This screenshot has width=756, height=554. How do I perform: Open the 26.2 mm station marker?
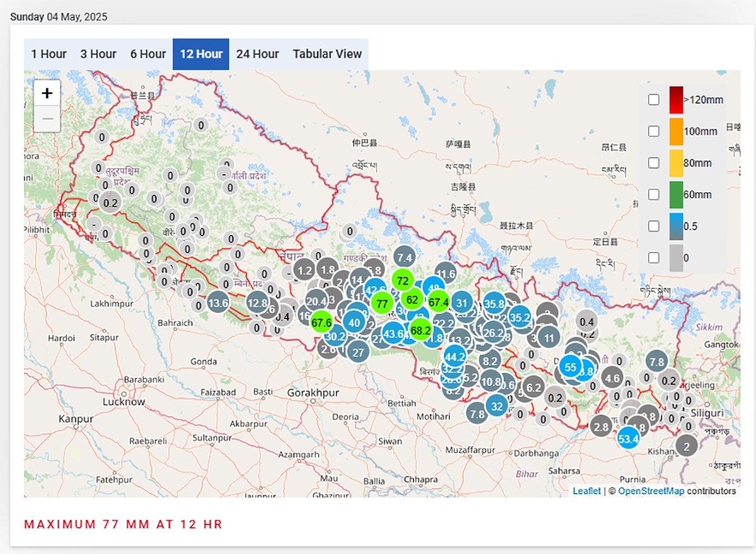click(493, 332)
